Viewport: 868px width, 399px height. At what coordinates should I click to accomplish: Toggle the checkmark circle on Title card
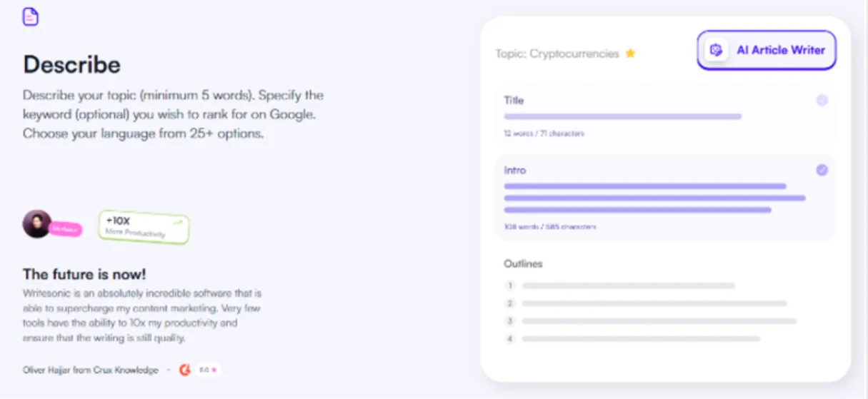coord(822,101)
